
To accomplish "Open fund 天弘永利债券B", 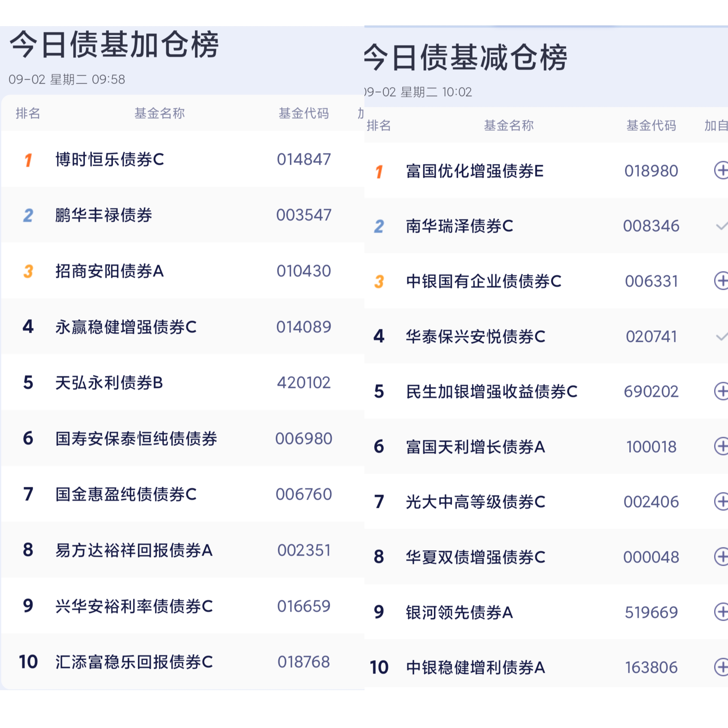I will [109, 382].
